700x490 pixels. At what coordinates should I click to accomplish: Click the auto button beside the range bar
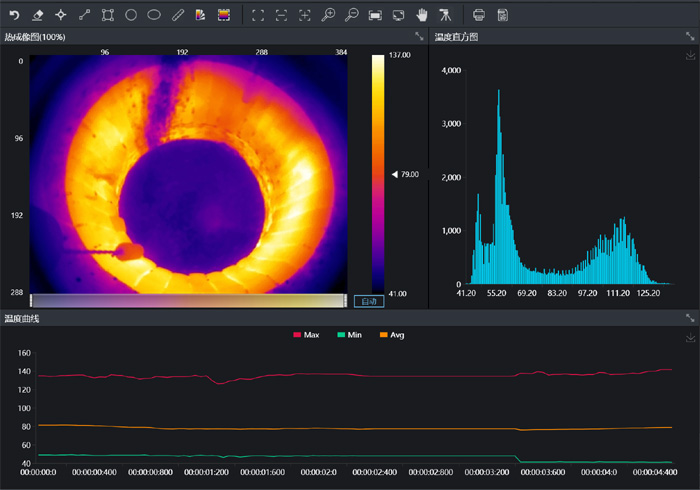point(368,301)
